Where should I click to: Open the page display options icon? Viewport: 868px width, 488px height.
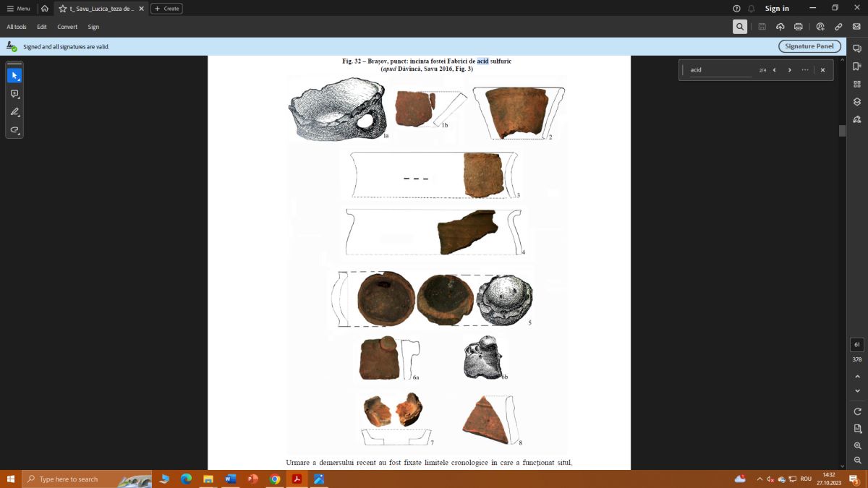tap(857, 429)
